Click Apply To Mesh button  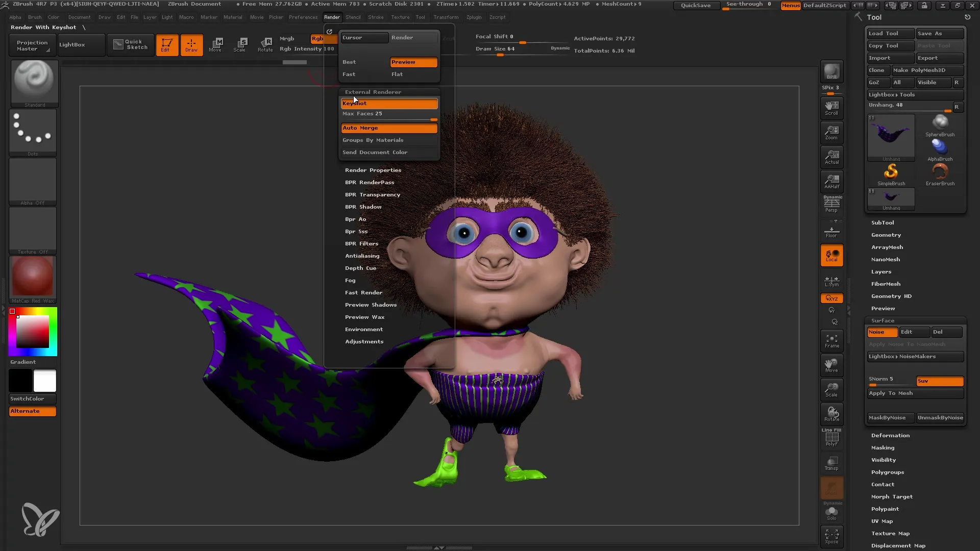915,392
